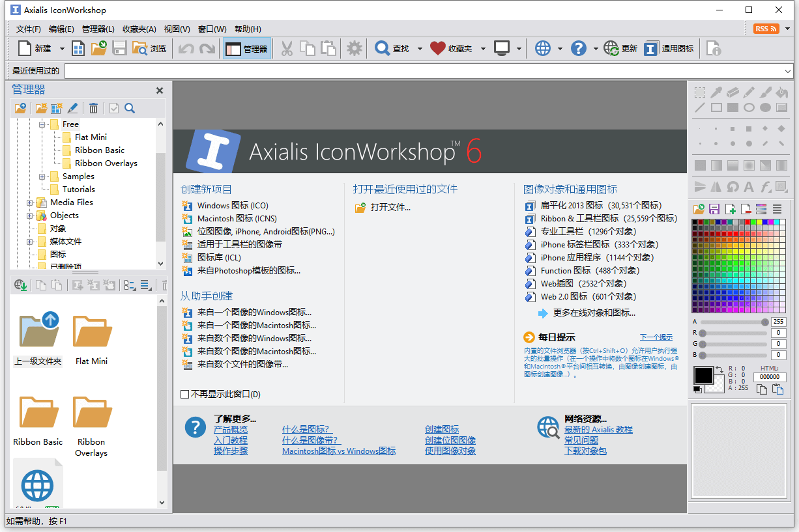This screenshot has height=532, width=799.
Task: Click the 查找 (Search) toolbar button
Action: point(392,49)
